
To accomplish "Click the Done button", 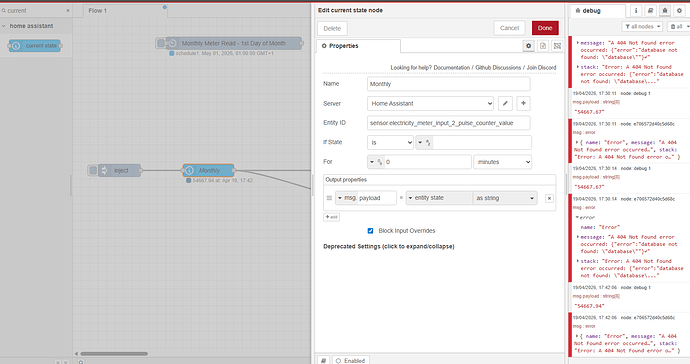I will pos(545,28).
